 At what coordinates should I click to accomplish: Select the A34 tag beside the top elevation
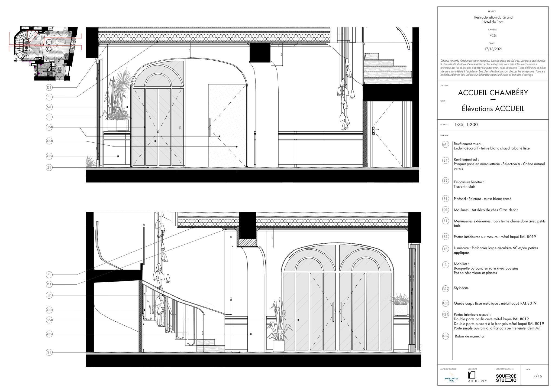49,141
